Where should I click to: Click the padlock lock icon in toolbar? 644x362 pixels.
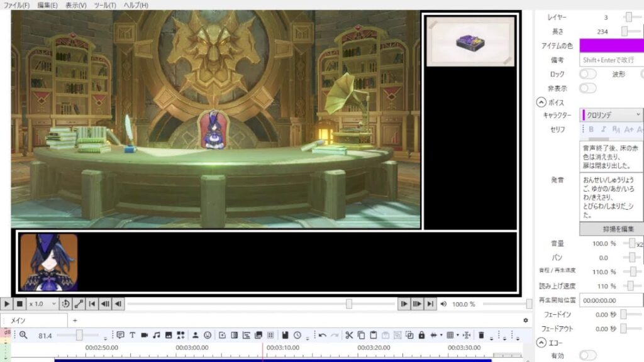coord(421,335)
